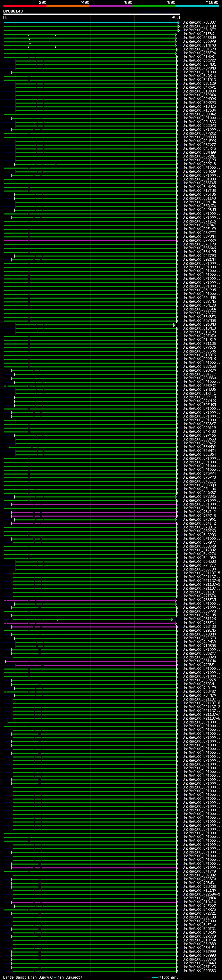Select hit label UniRef100_Q9P7J8
Viewport: 222px width, 980px height.
[199, 164]
